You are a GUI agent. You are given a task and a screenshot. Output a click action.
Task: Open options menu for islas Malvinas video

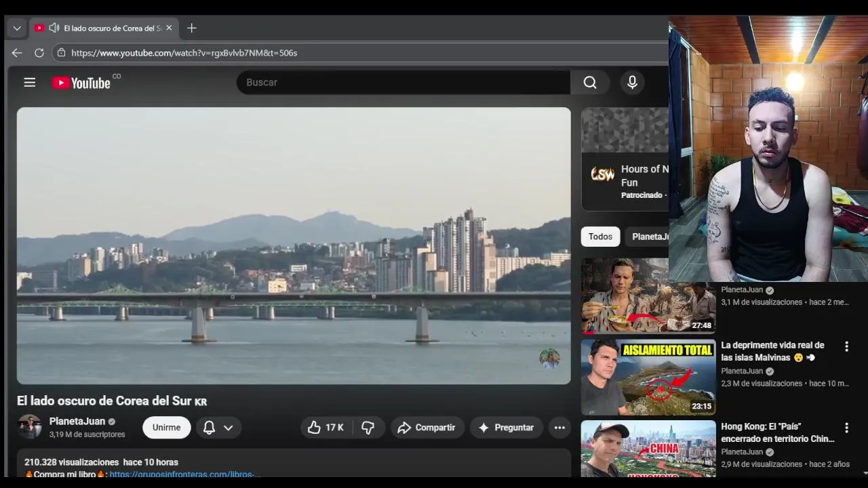846,346
